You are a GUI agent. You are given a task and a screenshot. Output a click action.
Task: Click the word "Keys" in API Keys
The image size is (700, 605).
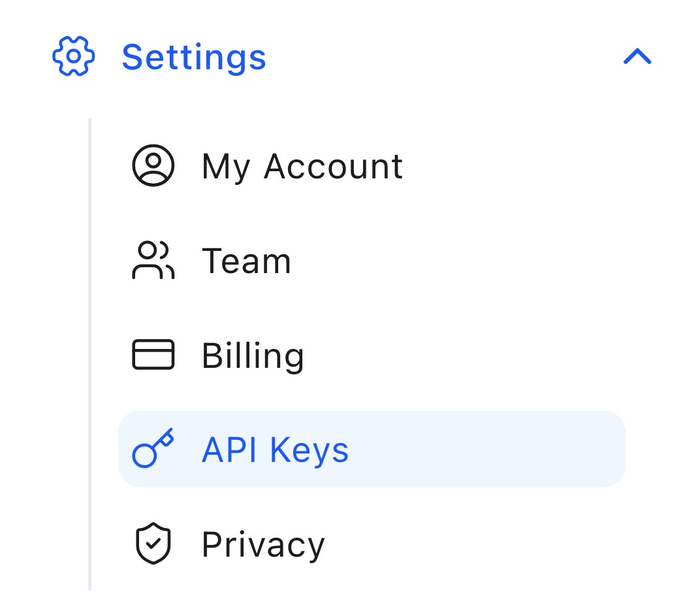click(310, 450)
